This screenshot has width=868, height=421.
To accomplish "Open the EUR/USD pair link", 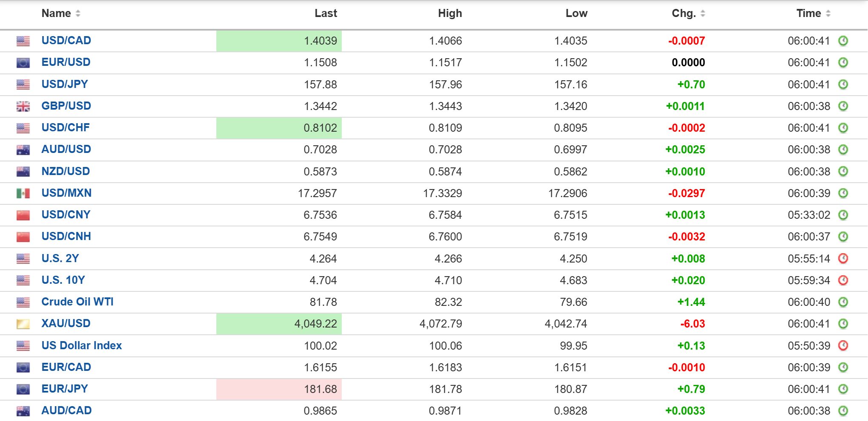I will 66,62.
